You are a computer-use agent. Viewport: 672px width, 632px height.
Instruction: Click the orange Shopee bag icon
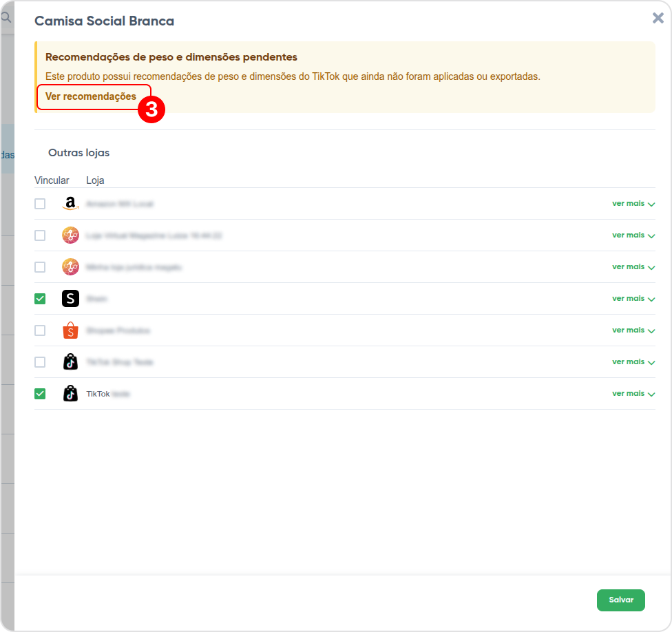point(70,330)
